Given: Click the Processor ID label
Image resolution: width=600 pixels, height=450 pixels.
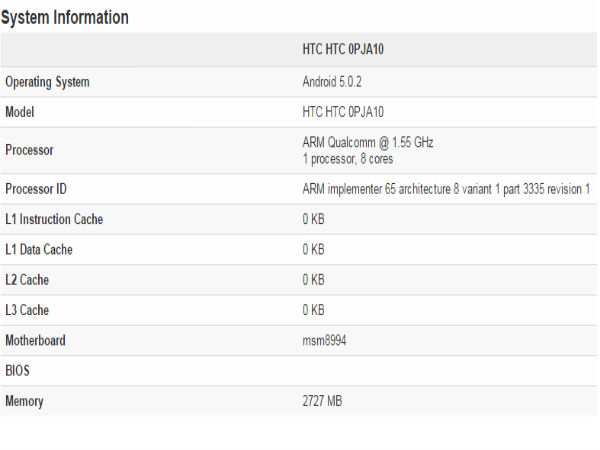Looking at the screenshot, I should [x=35, y=189].
